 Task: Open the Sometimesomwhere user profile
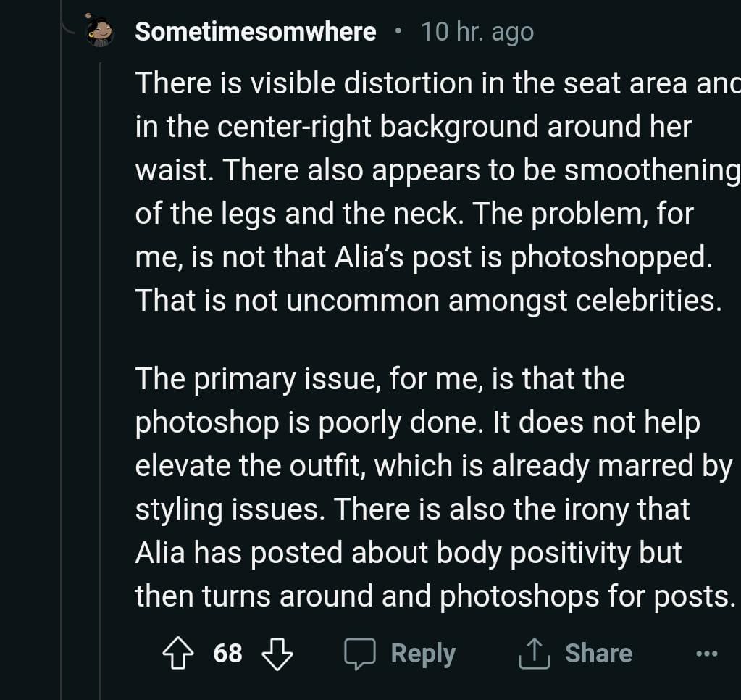pos(255,32)
